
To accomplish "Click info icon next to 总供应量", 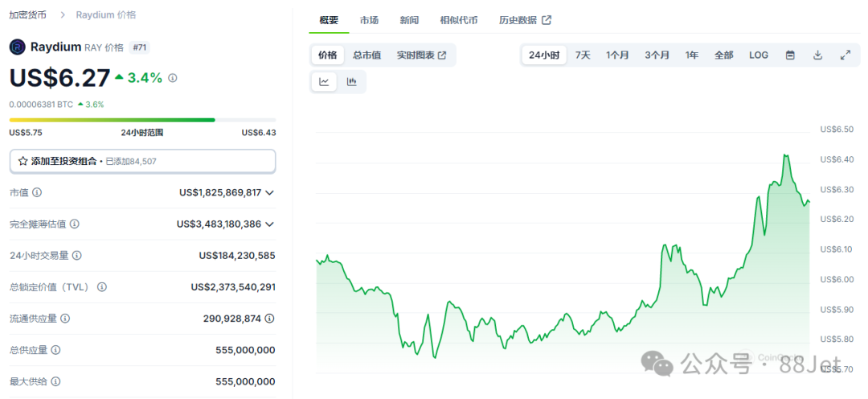I will (55, 350).
